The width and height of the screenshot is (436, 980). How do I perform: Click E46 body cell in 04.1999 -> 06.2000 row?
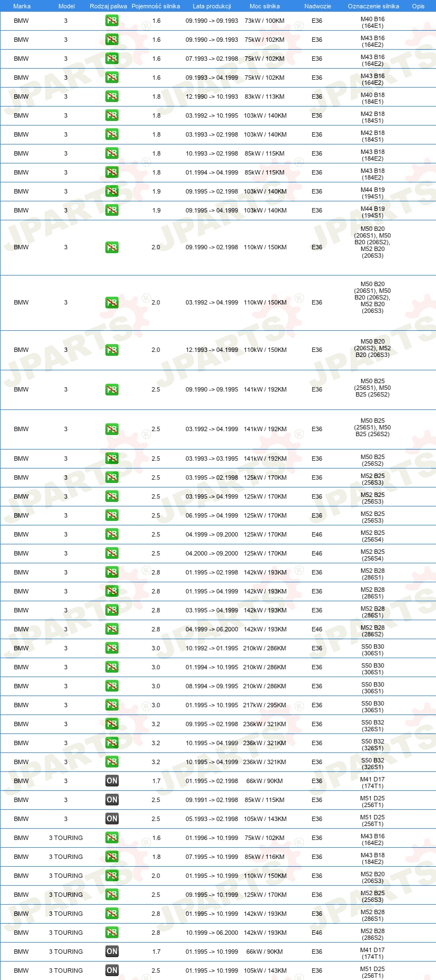pos(317,629)
